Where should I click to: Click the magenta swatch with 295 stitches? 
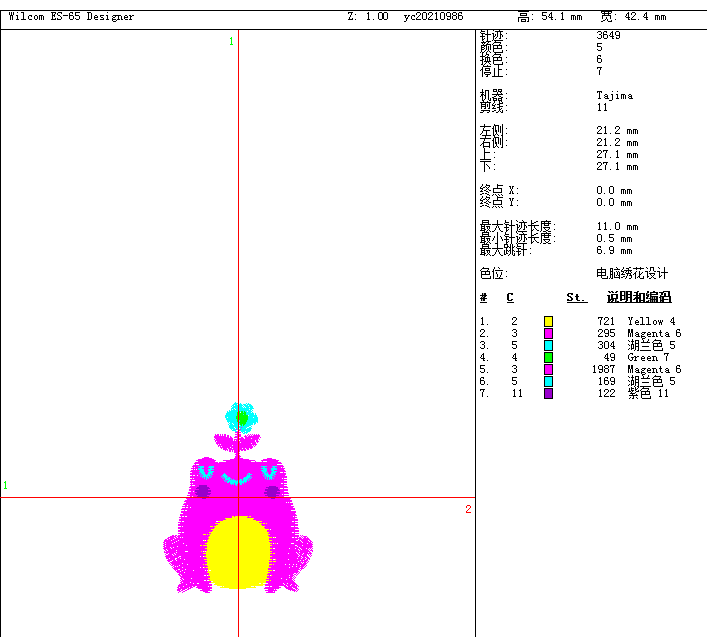pyautogui.click(x=548, y=333)
